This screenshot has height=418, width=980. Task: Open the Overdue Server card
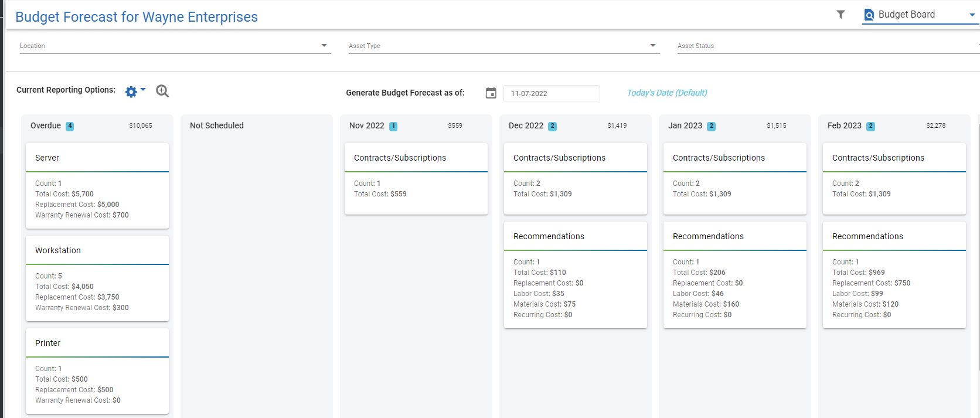pyautogui.click(x=97, y=185)
